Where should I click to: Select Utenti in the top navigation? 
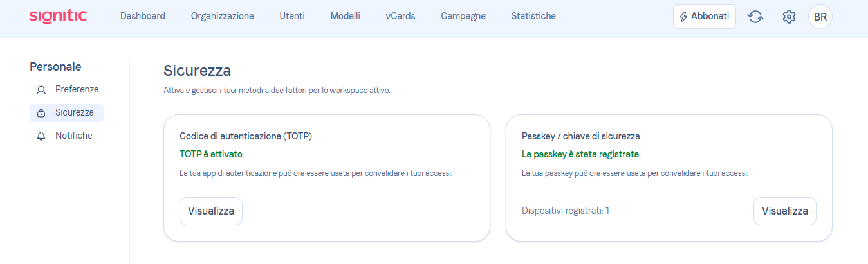pyautogui.click(x=292, y=16)
